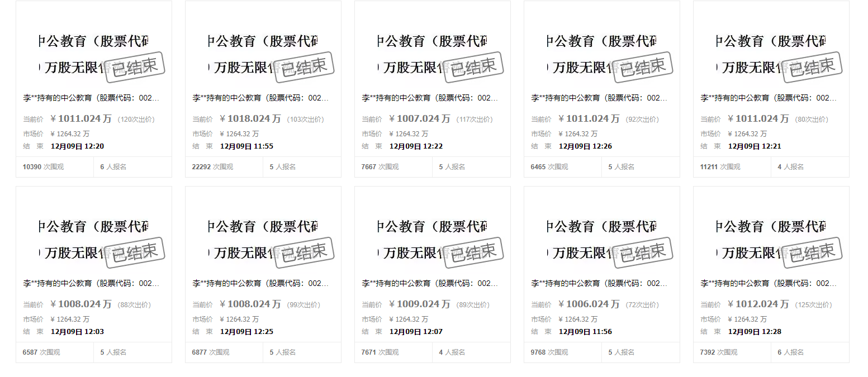Click the end time 12月09日 11:56
The image size is (868, 377).
(x=586, y=332)
